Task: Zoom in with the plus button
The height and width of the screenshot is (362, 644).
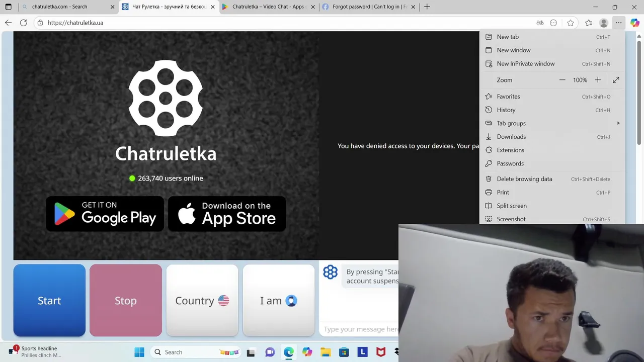Action: (598, 80)
